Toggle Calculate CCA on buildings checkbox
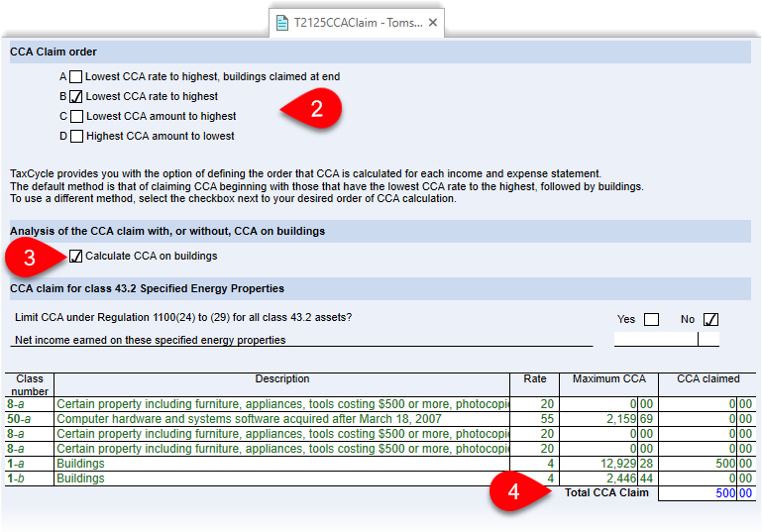This screenshot has width=762, height=532. (75, 256)
